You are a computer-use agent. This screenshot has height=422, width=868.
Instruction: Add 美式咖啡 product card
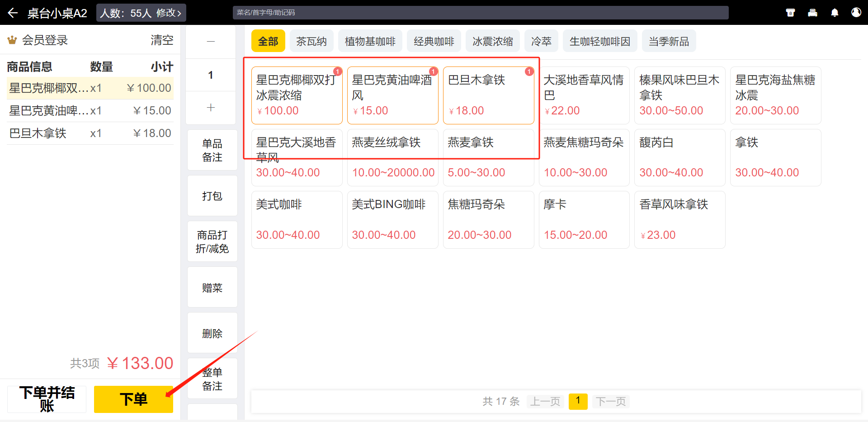click(x=297, y=220)
